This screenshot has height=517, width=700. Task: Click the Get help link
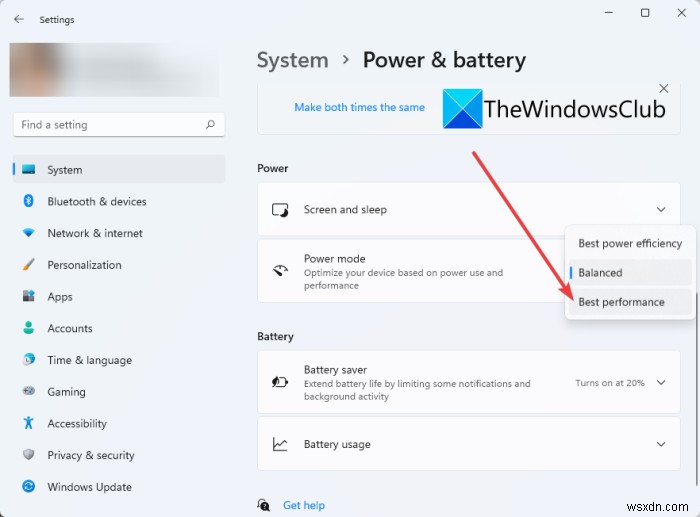tap(304, 505)
